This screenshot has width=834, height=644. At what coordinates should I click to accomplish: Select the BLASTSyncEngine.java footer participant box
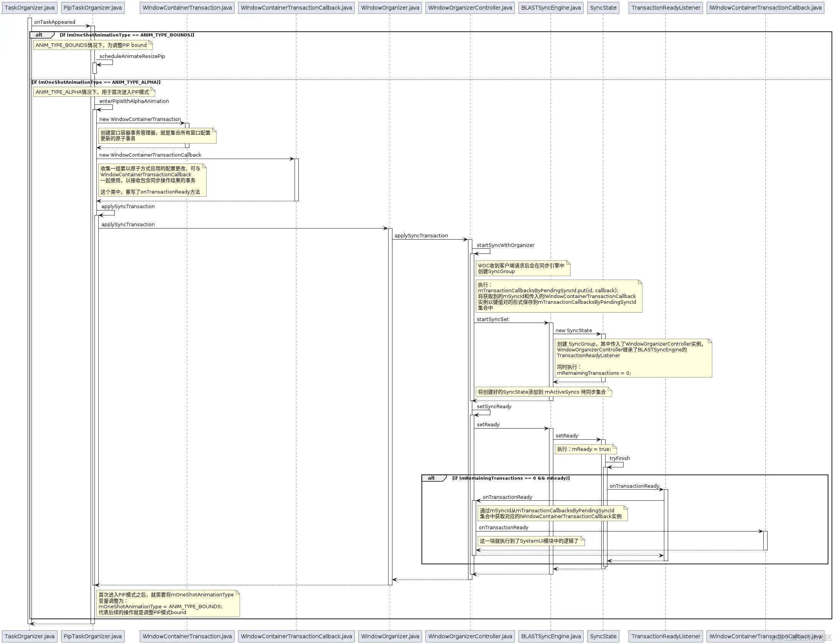coord(551,636)
